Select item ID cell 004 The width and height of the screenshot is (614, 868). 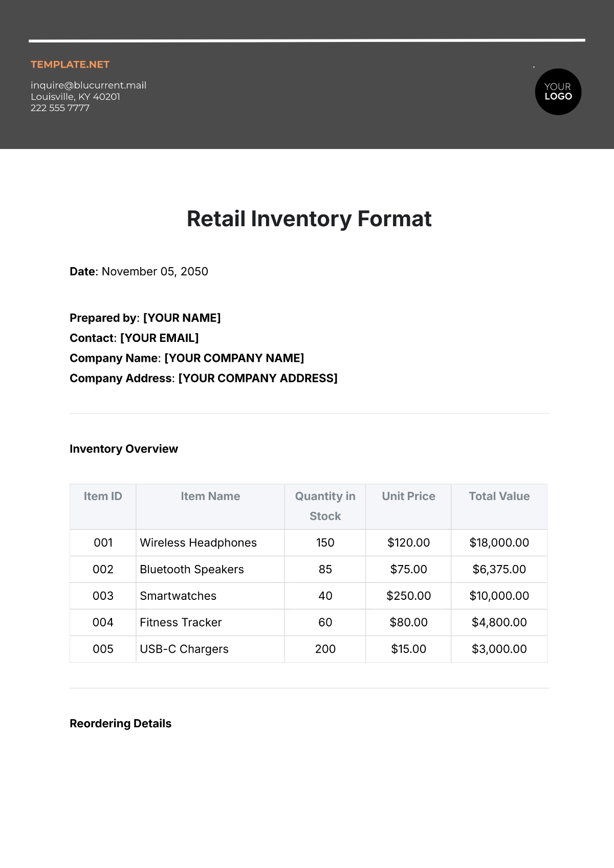click(103, 622)
